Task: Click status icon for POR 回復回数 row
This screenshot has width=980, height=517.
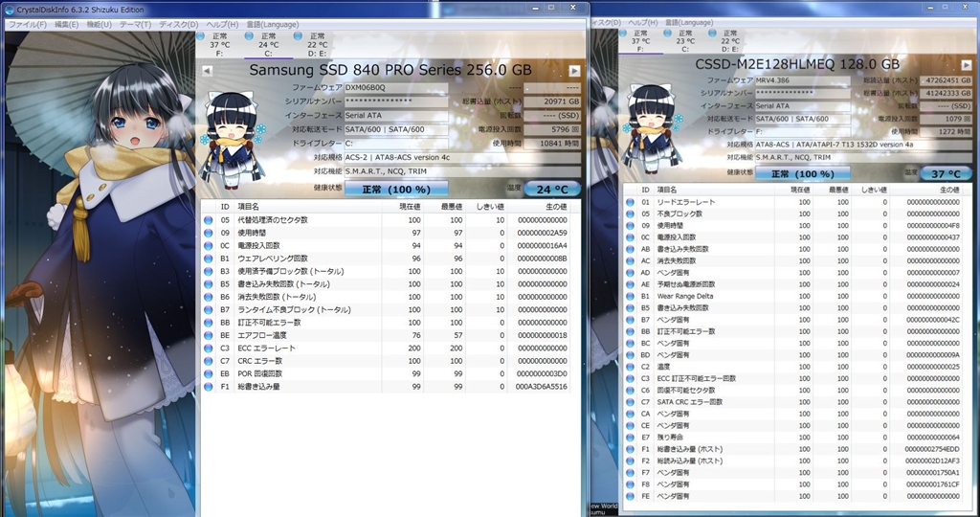Action: coord(208,373)
